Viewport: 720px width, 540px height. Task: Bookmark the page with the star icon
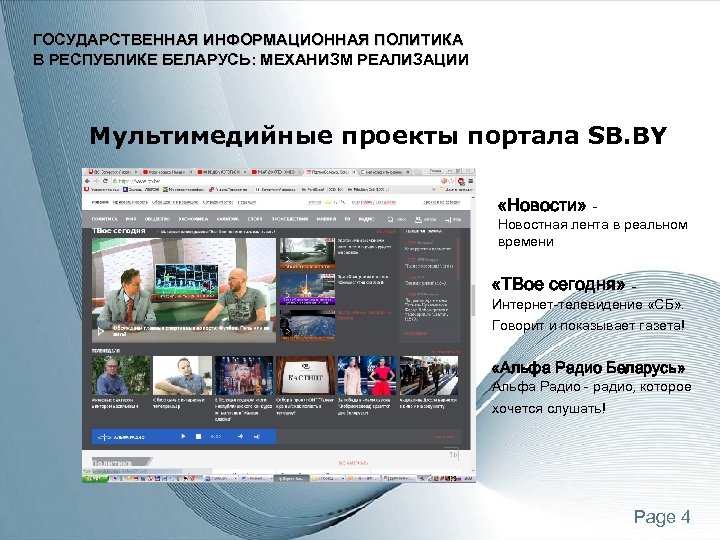tap(451, 181)
